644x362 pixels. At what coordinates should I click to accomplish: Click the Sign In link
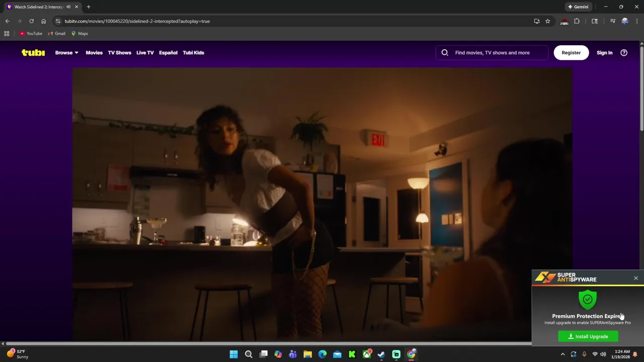pyautogui.click(x=604, y=52)
